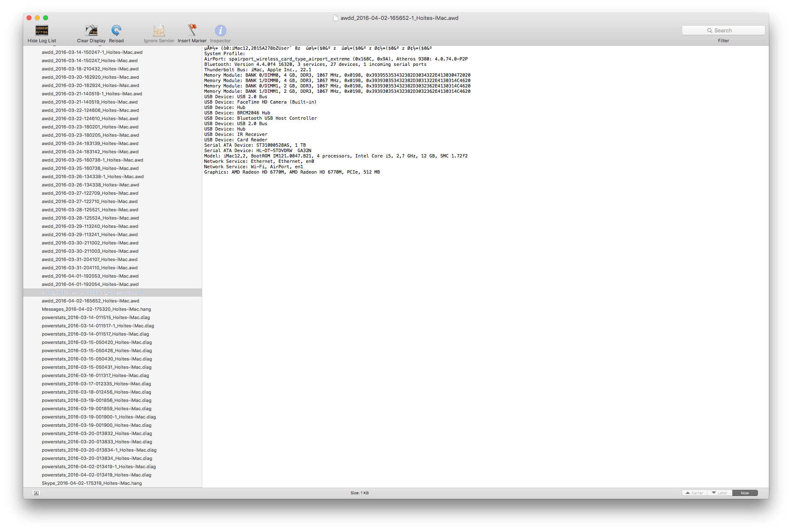Click the Hide Log List icon

[x=41, y=31]
